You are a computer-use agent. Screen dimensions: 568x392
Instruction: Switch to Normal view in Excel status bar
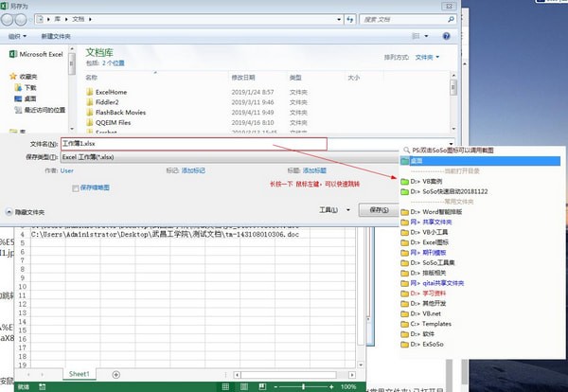[225, 386]
